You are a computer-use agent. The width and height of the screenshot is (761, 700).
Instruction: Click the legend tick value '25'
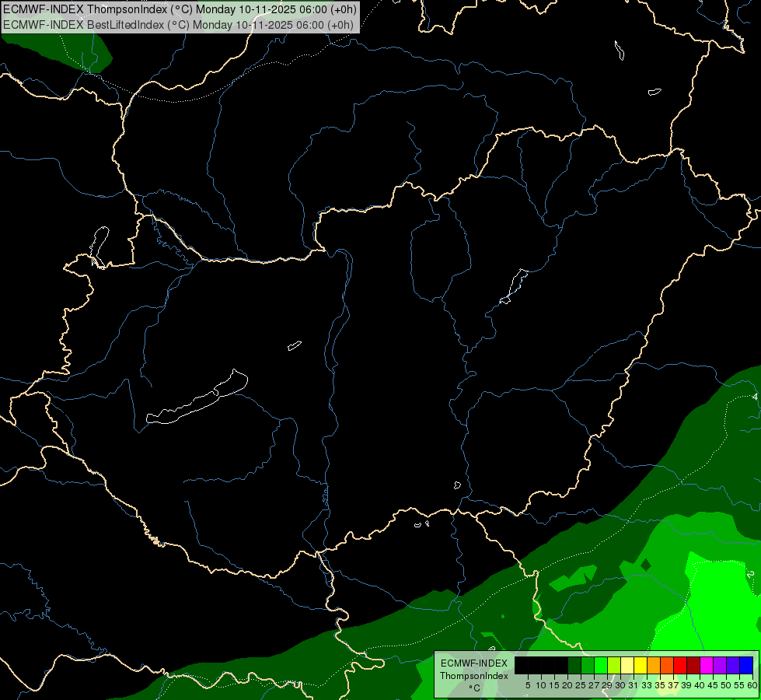point(581,685)
